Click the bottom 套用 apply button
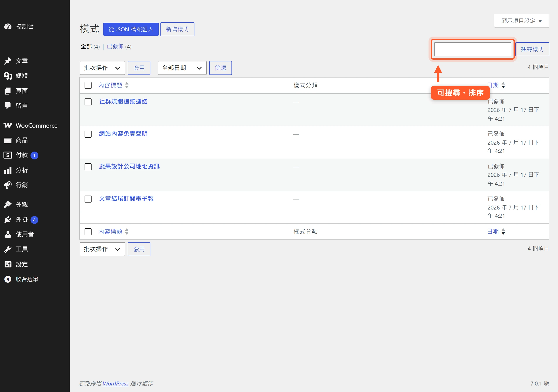This screenshot has width=558, height=392. [x=139, y=249]
